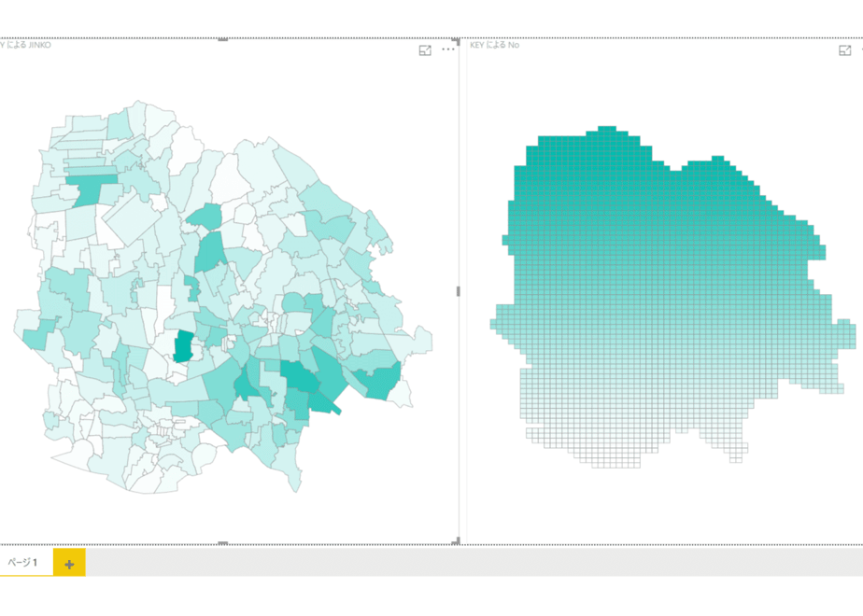Open focus mode for the JINKO map
863x616 pixels.
coord(425,50)
